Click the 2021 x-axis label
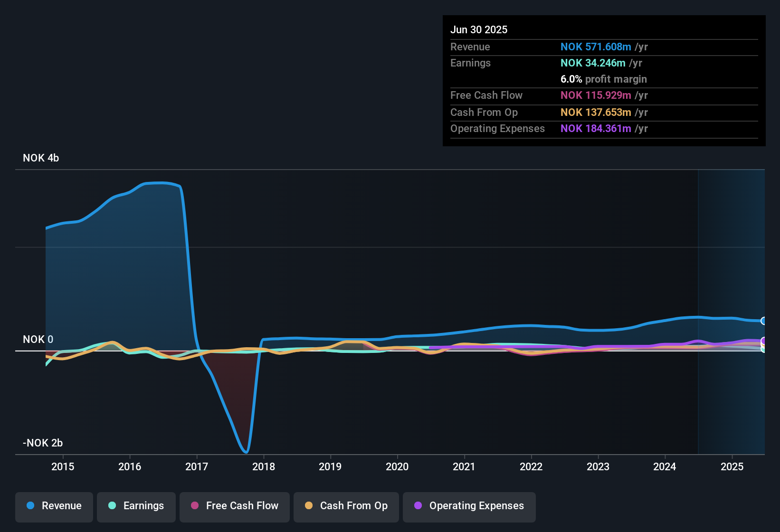The width and height of the screenshot is (780, 532). pyautogui.click(x=464, y=466)
